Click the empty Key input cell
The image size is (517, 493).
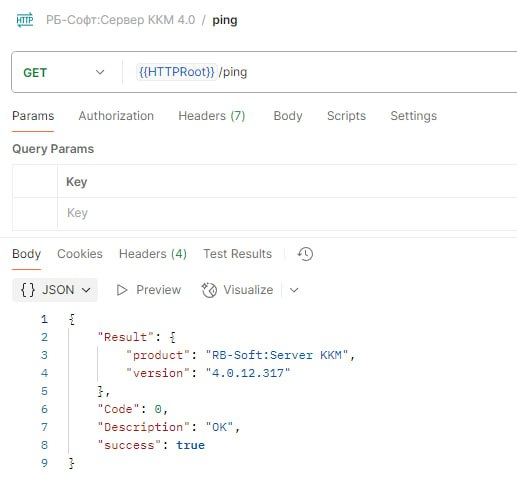(x=287, y=213)
